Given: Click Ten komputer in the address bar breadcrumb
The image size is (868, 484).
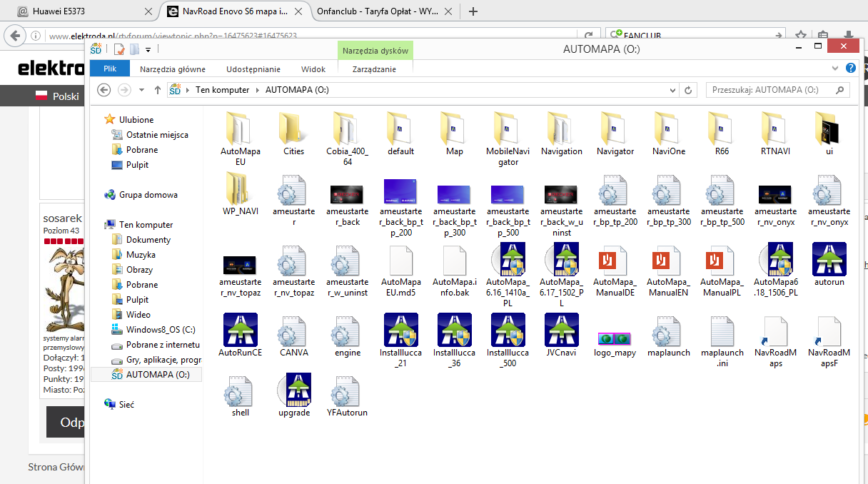Looking at the screenshot, I should pos(223,90).
